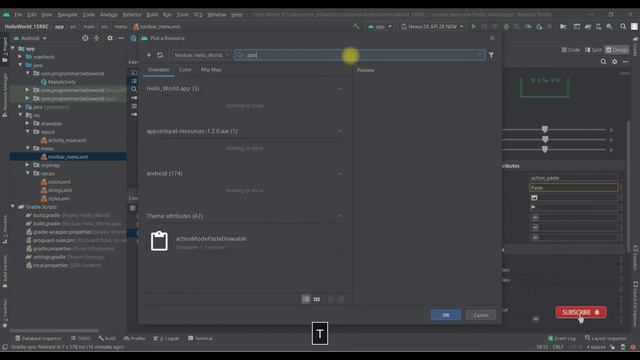Switch editor to Code view
Image resolution: width=640 pixels, height=360 pixels.
click(x=571, y=50)
